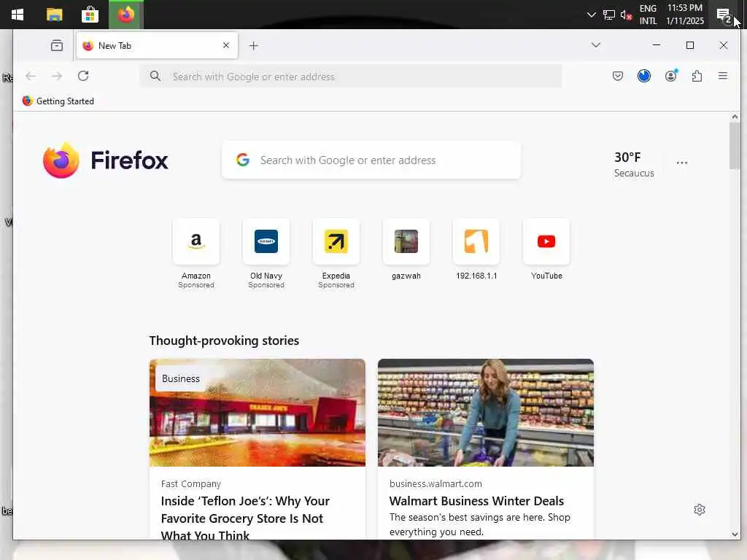Close the New Tab tab
This screenshot has width=747, height=560.
pos(226,45)
